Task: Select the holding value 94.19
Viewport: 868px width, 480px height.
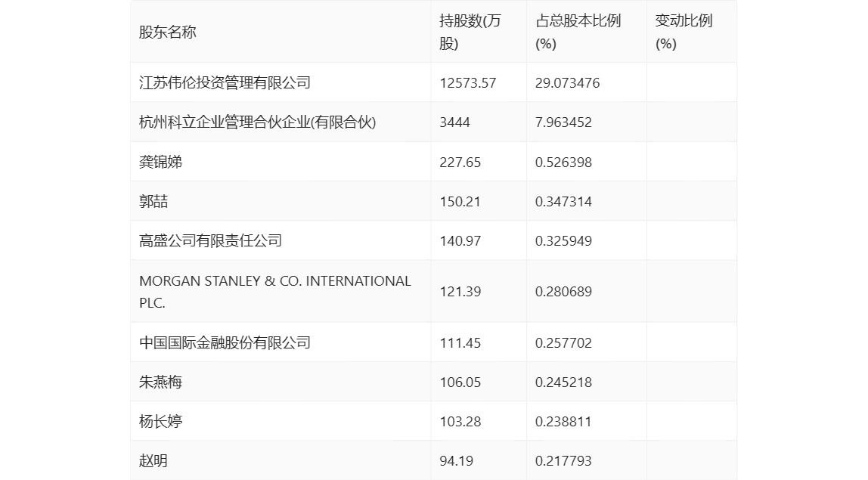Action: tap(456, 460)
